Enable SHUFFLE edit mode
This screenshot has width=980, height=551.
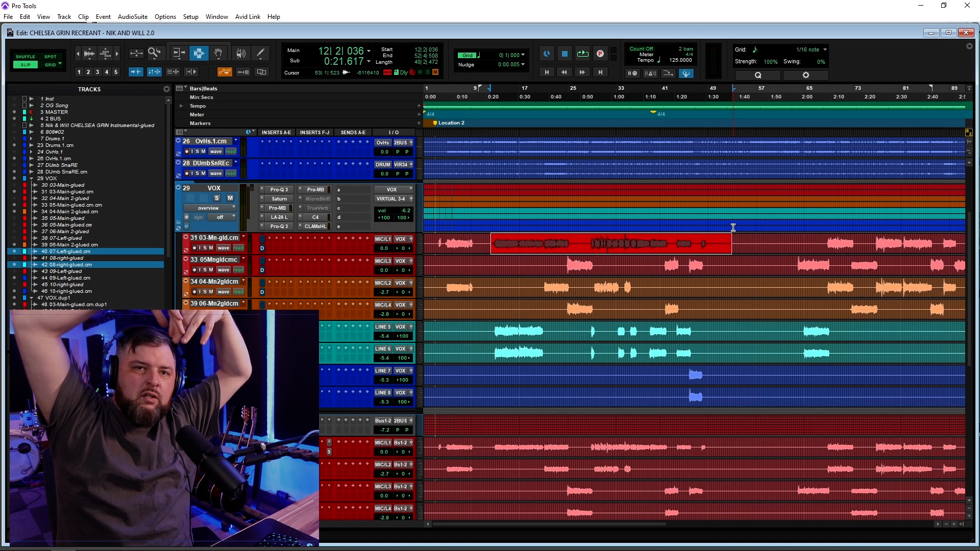pos(25,57)
